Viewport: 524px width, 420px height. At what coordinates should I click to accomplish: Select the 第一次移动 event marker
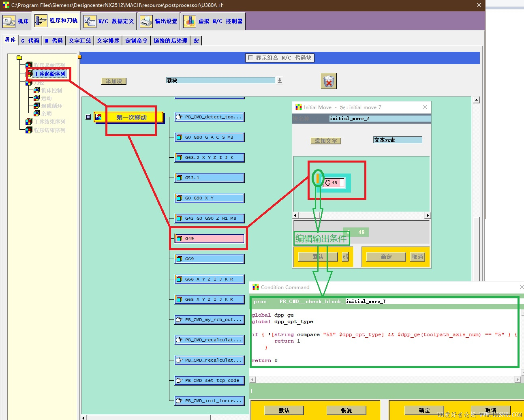point(129,117)
